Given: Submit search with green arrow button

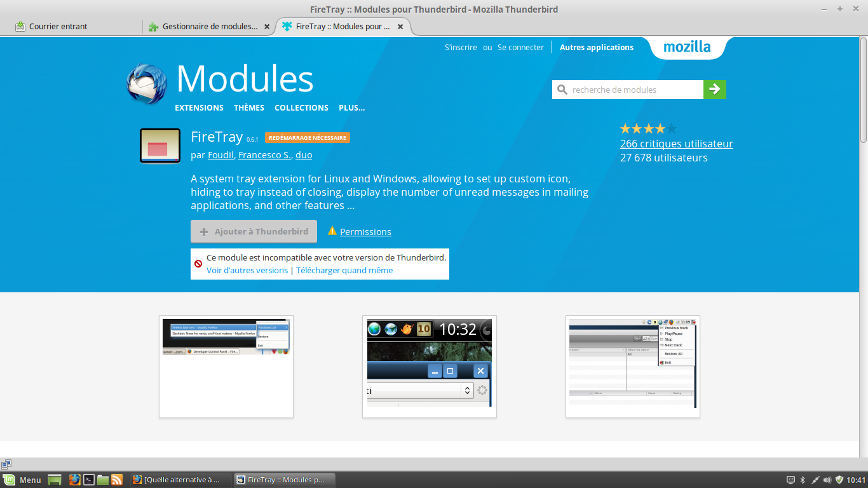Looking at the screenshot, I should [715, 90].
